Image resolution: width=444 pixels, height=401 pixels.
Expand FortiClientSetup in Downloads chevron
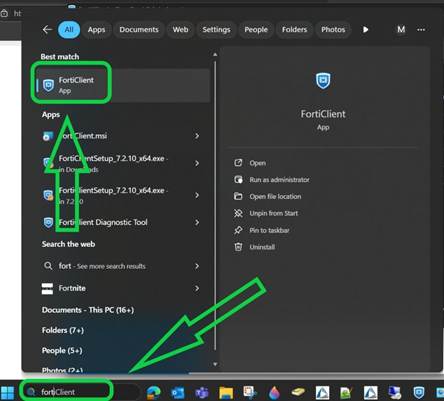(x=197, y=163)
